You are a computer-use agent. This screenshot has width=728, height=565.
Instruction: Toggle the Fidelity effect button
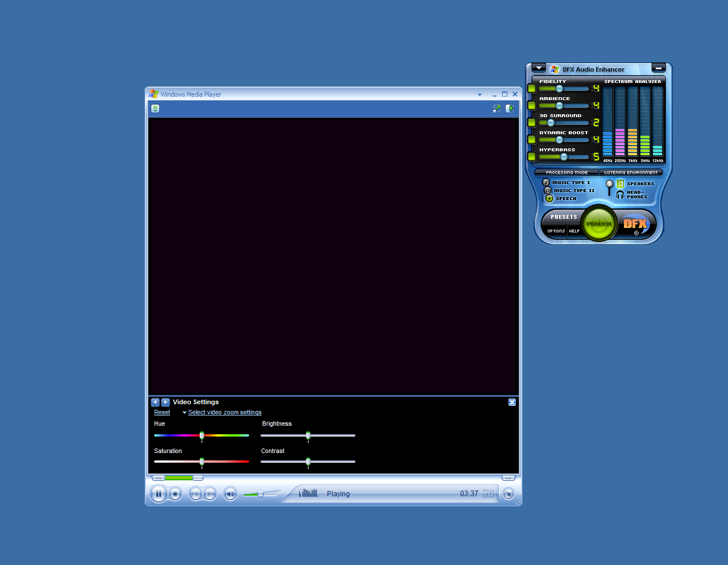(x=532, y=89)
